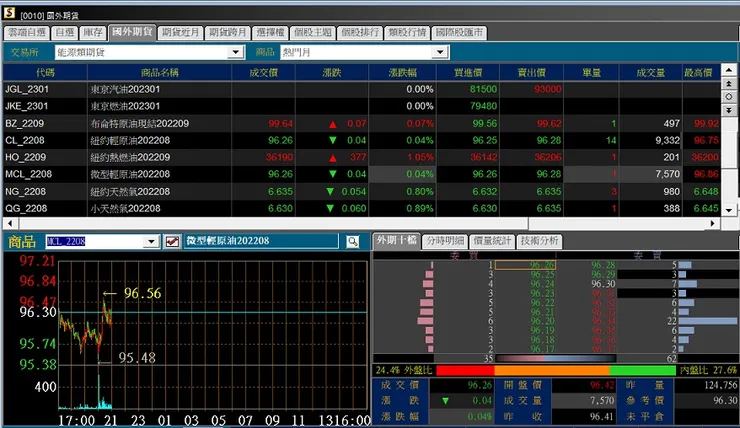740x428 pixels.
Task: Click the 代碼 column header
Action: coord(45,72)
